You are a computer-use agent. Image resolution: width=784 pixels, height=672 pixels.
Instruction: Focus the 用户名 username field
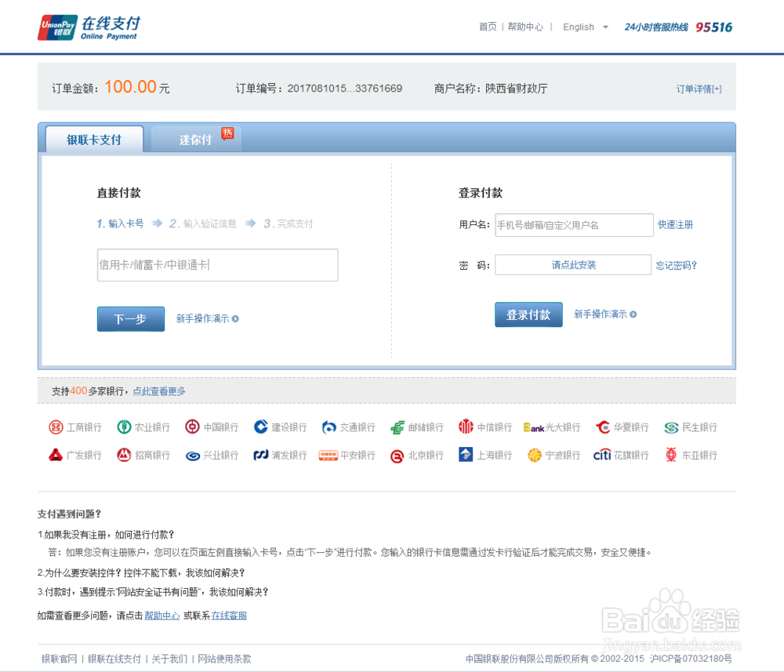[x=574, y=225]
